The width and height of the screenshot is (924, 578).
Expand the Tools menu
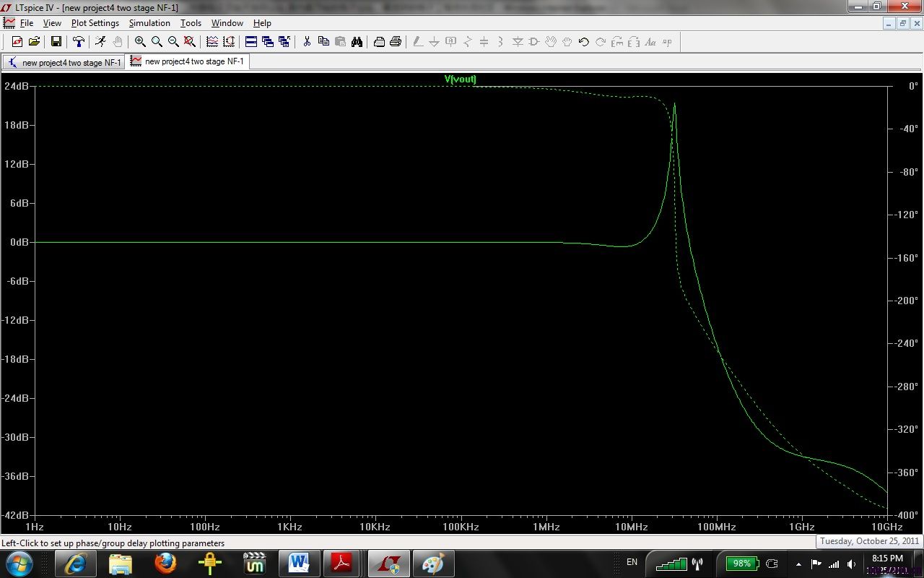191,23
